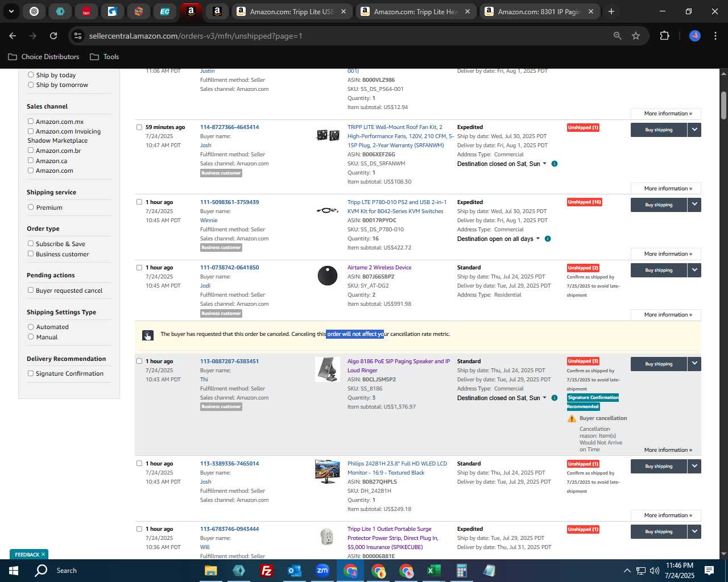Open the 8301 IP Paging Amazon tab
This screenshot has width=728, height=582.
[x=539, y=11]
